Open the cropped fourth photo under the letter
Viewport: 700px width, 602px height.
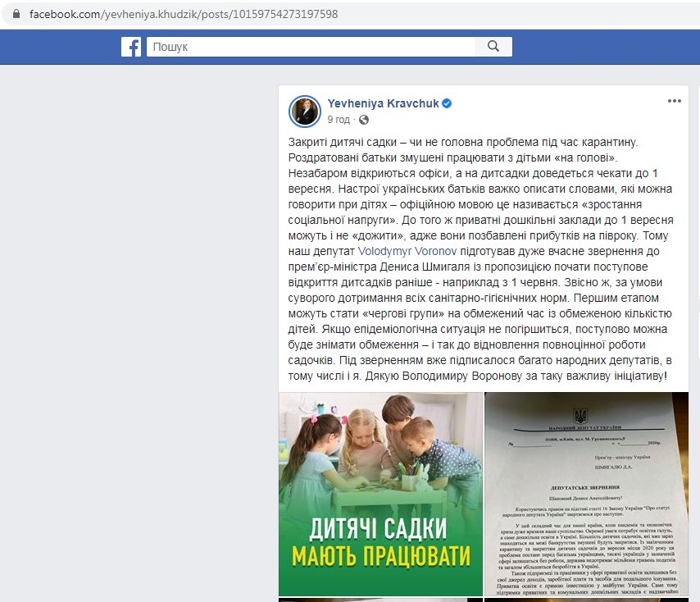[587, 600]
